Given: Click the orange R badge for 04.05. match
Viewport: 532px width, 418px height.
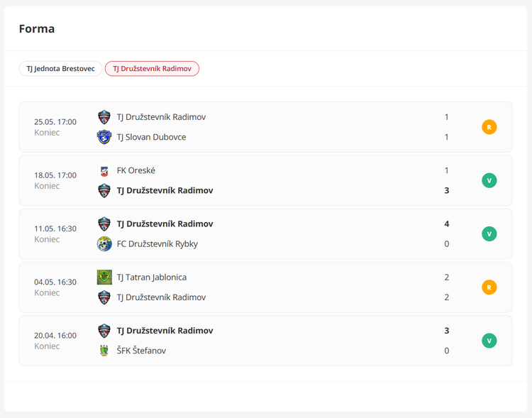Looking at the screenshot, I should [489, 287].
